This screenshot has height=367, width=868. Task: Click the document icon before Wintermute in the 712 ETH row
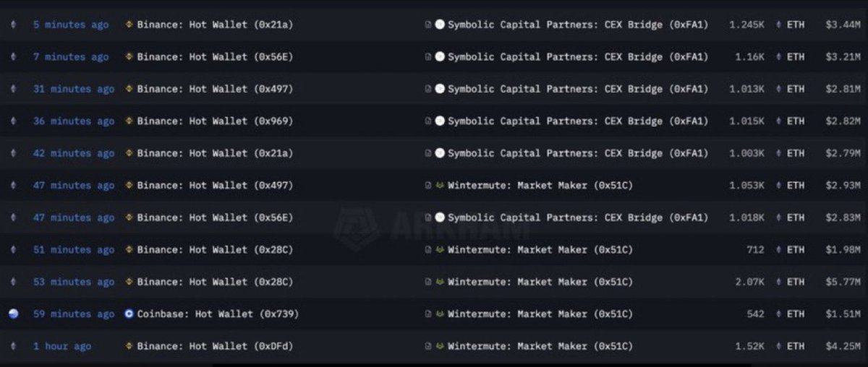click(x=429, y=250)
